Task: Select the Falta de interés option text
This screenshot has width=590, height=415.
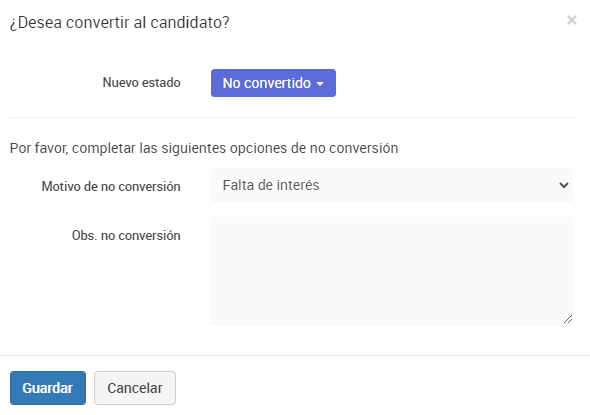Action: point(271,185)
